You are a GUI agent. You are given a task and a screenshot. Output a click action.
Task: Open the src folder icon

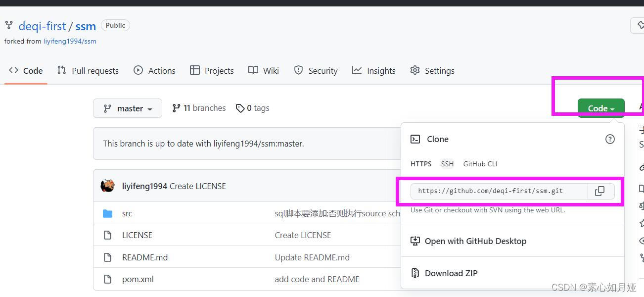(x=107, y=213)
